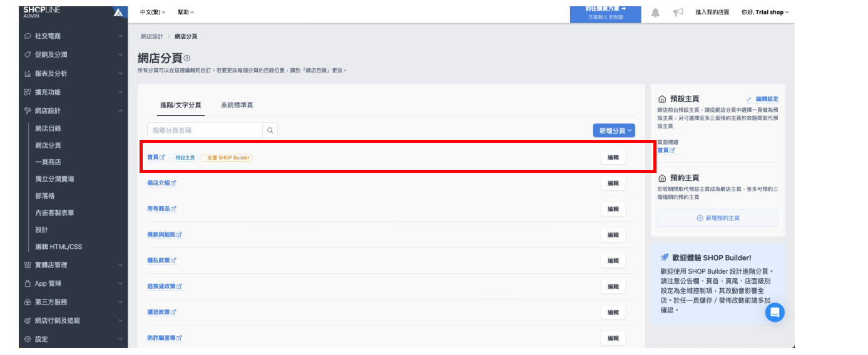Expand the App 管理 sidebar section
Image resolution: width=868 pixels, height=355 pixels.
coord(120,283)
